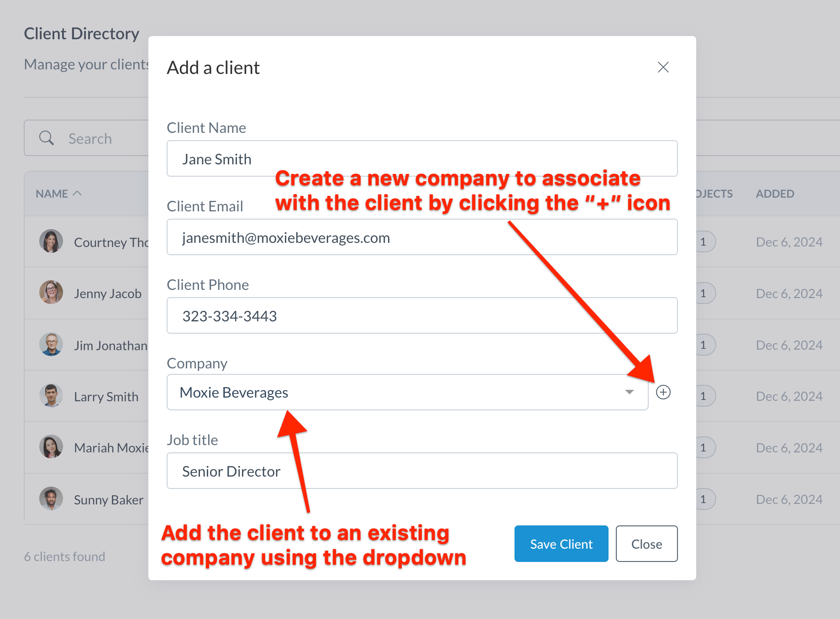Select Jim Jonathan's avatar
Viewport: 840px width, 619px height.
point(51,345)
